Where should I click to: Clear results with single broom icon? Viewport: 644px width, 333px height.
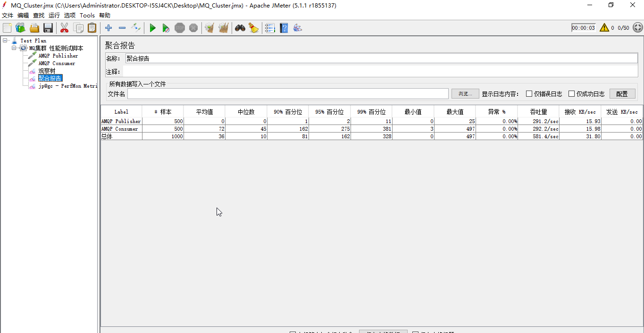click(x=209, y=28)
